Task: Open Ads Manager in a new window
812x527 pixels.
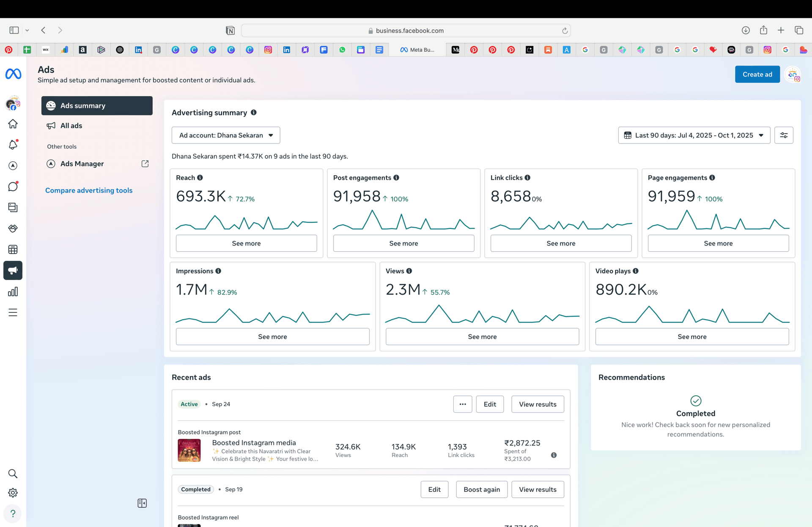Action: [82, 163]
